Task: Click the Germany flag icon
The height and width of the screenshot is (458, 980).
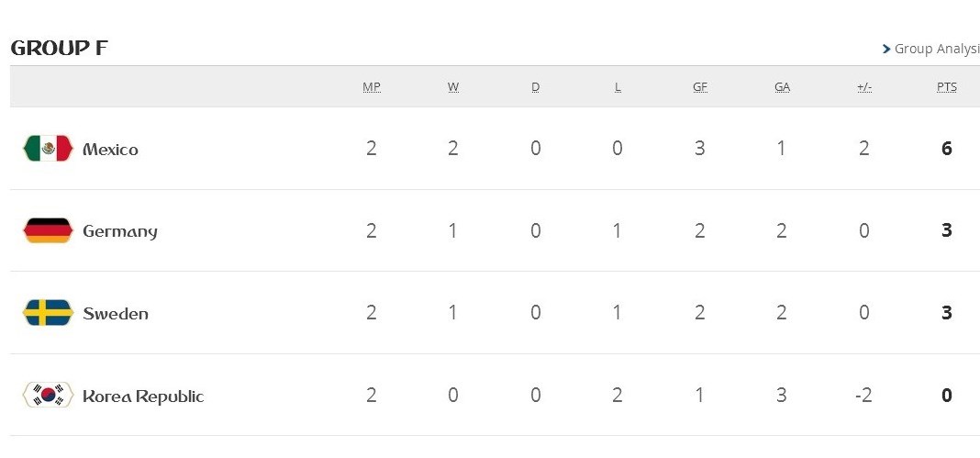Action: click(48, 231)
